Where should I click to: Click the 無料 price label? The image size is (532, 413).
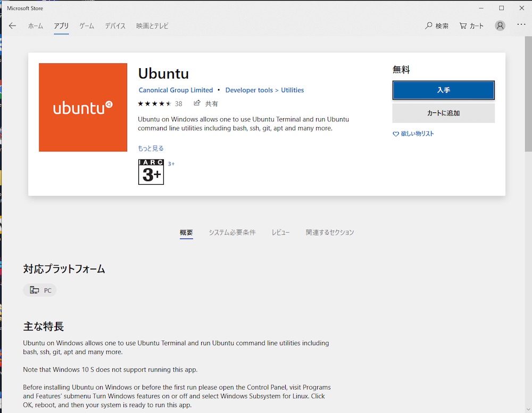click(x=401, y=70)
